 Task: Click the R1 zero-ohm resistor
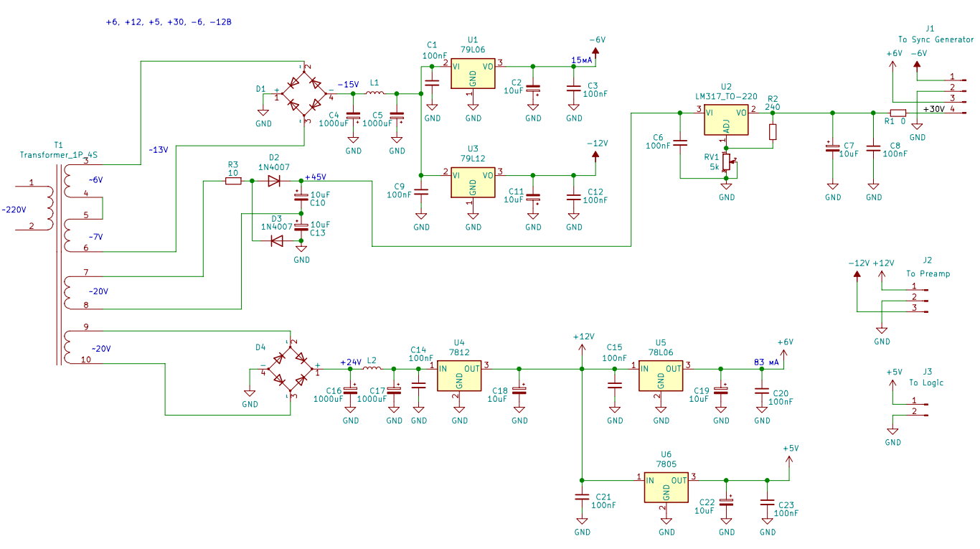point(897,113)
